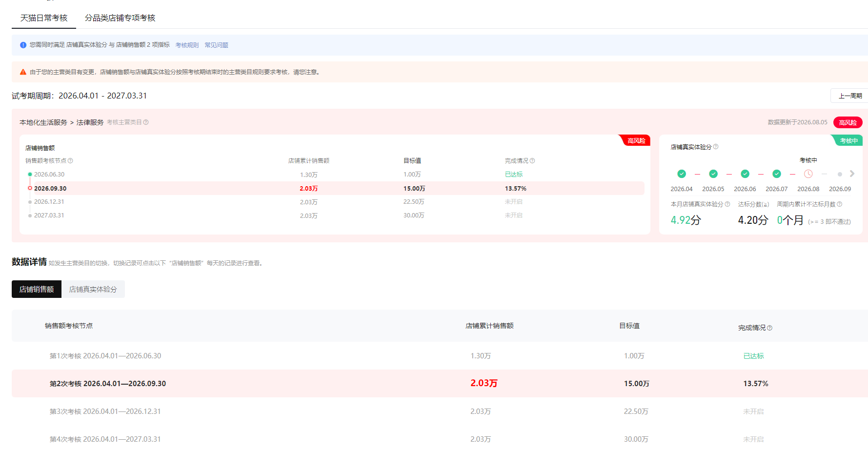Click the 15.00万 target in the table
The width and height of the screenshot is (868, 450).
637,384
